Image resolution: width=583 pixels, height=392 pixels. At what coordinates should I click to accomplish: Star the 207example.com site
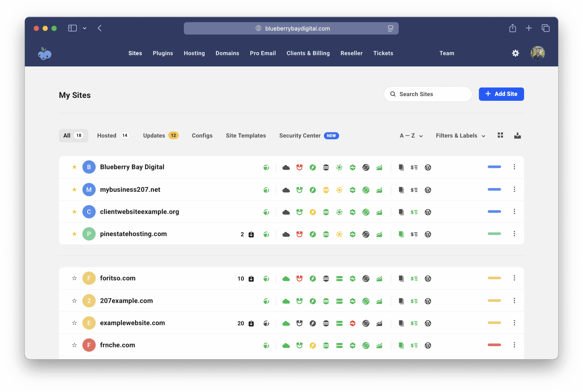tap(74, 300)
